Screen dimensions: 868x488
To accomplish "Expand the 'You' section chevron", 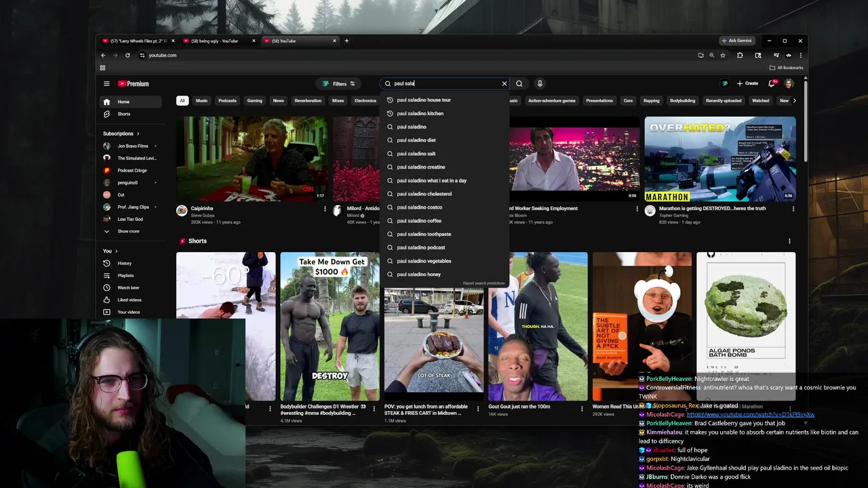I will pyautogui.click(x=116, y=251).
